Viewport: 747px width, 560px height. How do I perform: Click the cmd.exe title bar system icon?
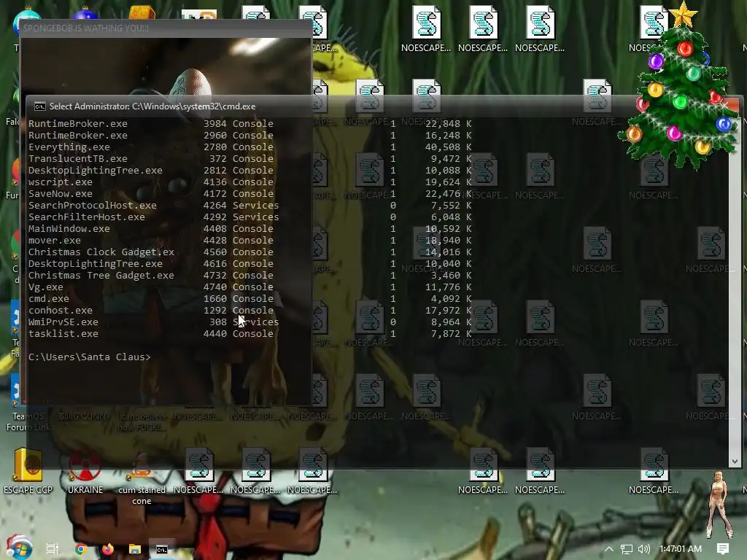tap(40, 106)
